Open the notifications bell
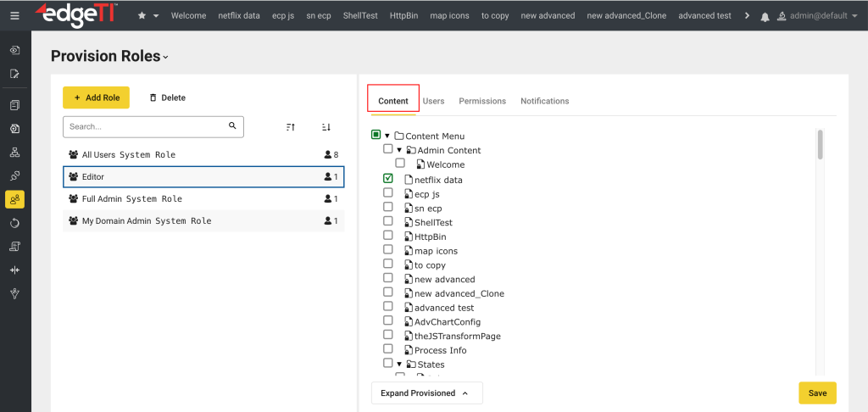868x412 pixels. [765, 16]
